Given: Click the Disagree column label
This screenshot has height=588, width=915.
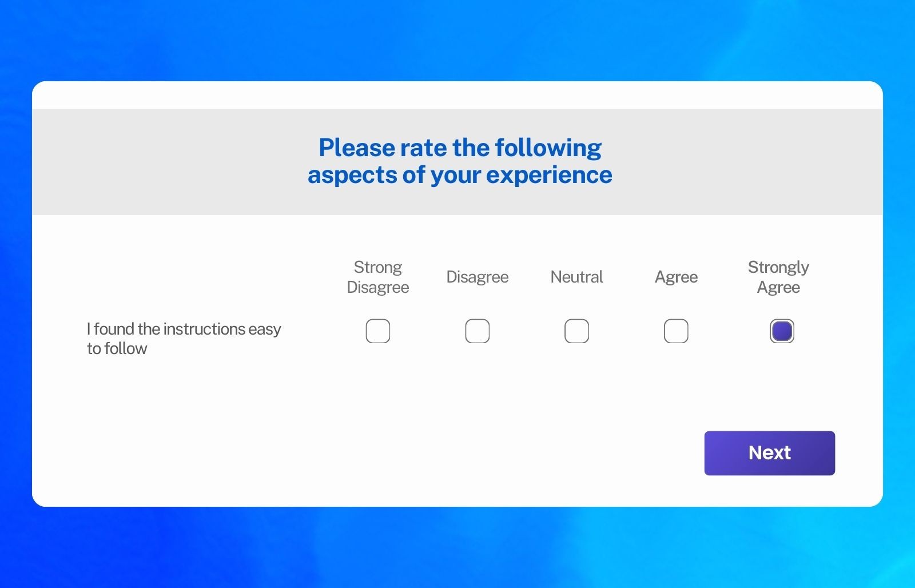Looking at the screenshot, I should click(478, 277).
